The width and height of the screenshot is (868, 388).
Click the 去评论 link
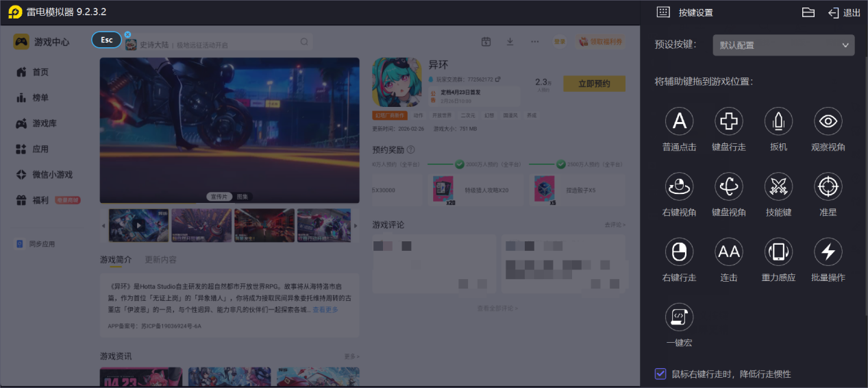[615, 225]
